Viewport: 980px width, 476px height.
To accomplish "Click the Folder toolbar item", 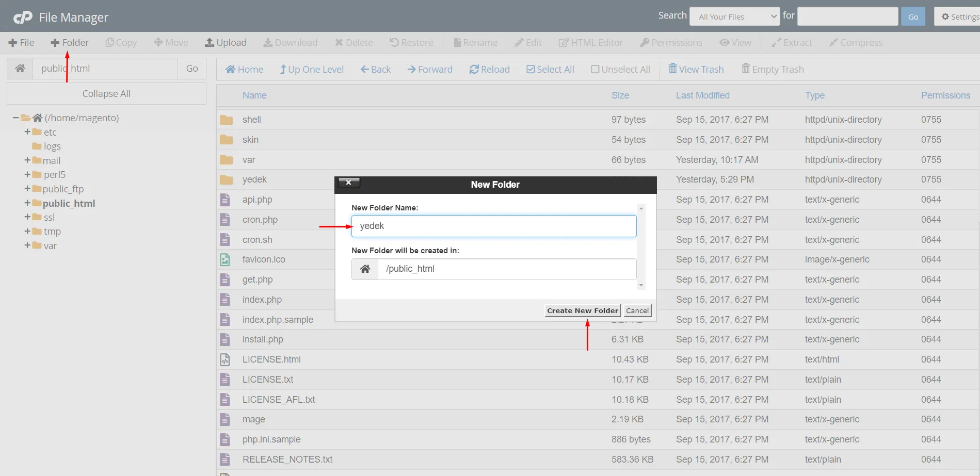I will point(69,43).
